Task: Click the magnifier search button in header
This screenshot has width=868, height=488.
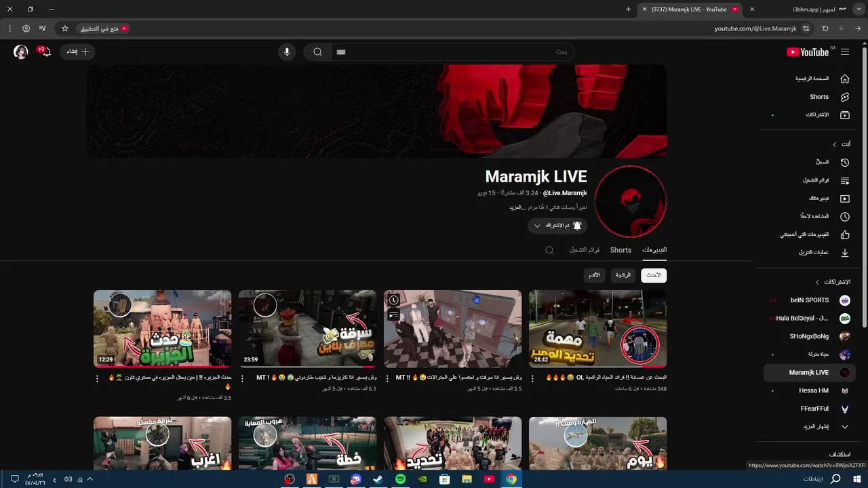Action: point(317,52)
